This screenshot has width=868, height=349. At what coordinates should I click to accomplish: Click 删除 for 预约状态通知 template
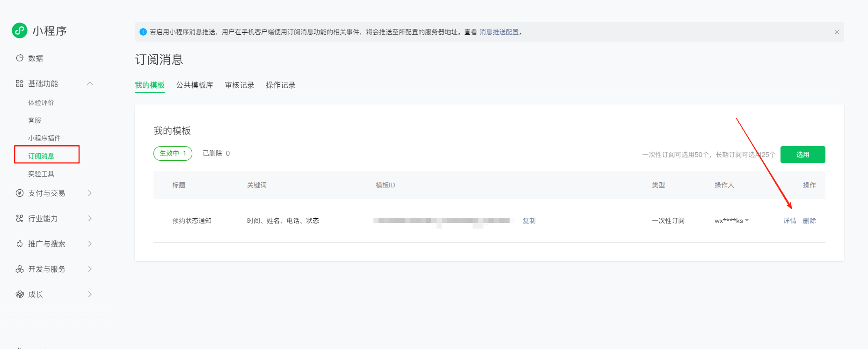810,221
